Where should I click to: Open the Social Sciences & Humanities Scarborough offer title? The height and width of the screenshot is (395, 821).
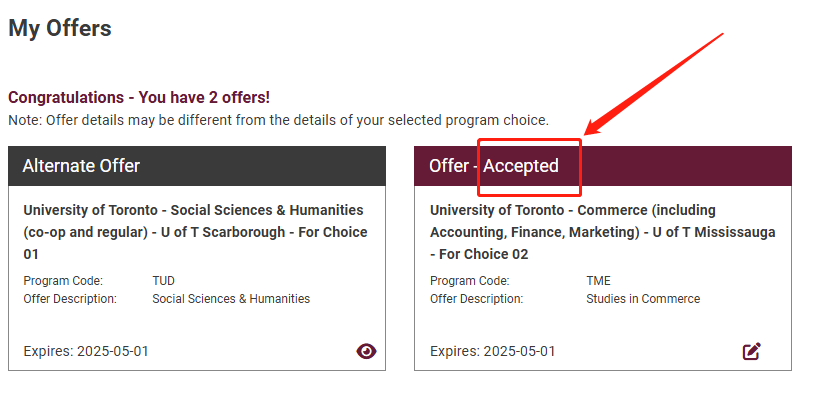[x=195, y=232]
